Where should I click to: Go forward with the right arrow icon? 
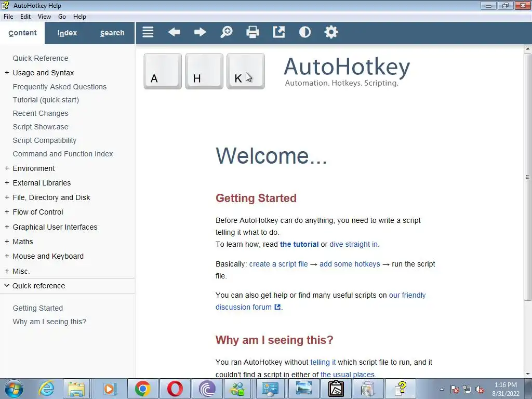[x=200, y=32]
